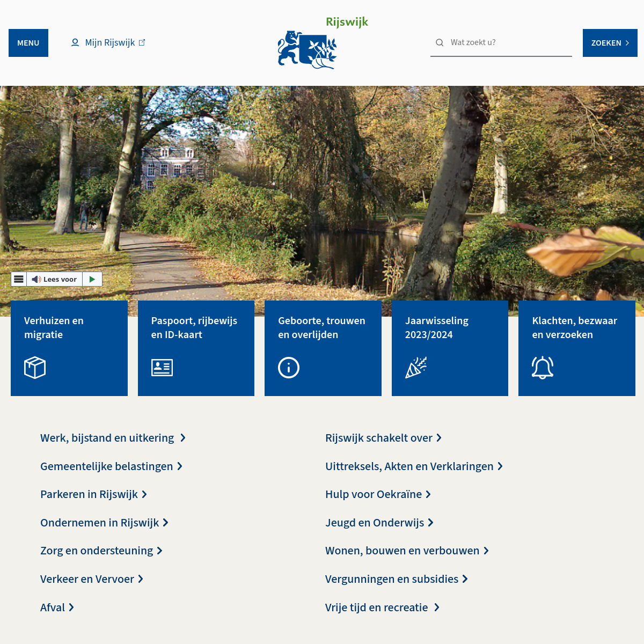Image resolution: width=644 pixels, height=644 pixels.
Task: Click chevron after Zorg en ondersteuning
Action: (x=159, y=551)
